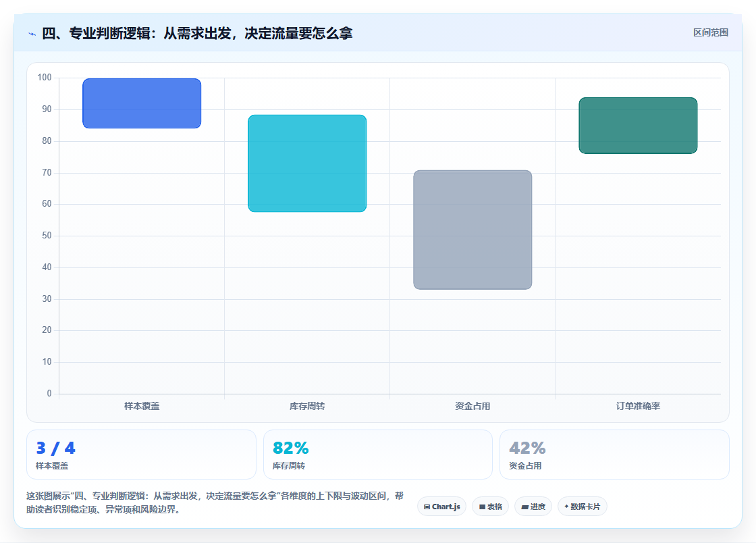756x543 pixels.
Task: Click the 订单准确率 x-axis label
Action: coord(638,406)
